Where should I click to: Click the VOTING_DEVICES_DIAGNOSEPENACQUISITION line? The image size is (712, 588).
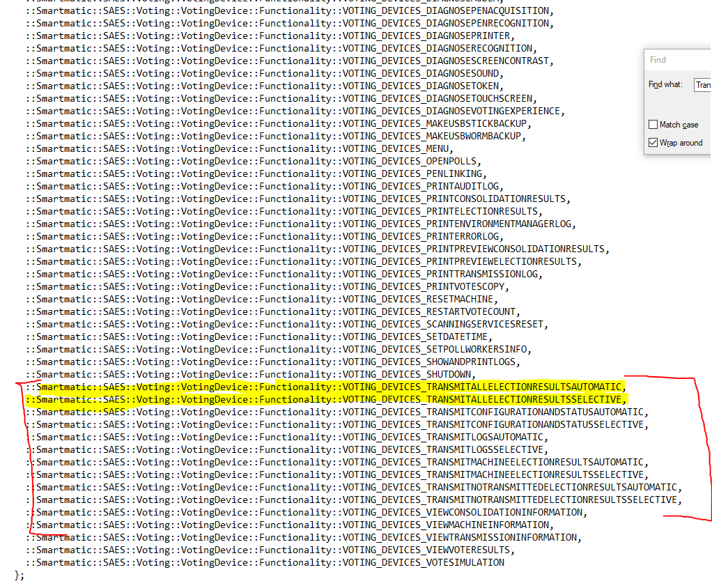coord(289,10)
